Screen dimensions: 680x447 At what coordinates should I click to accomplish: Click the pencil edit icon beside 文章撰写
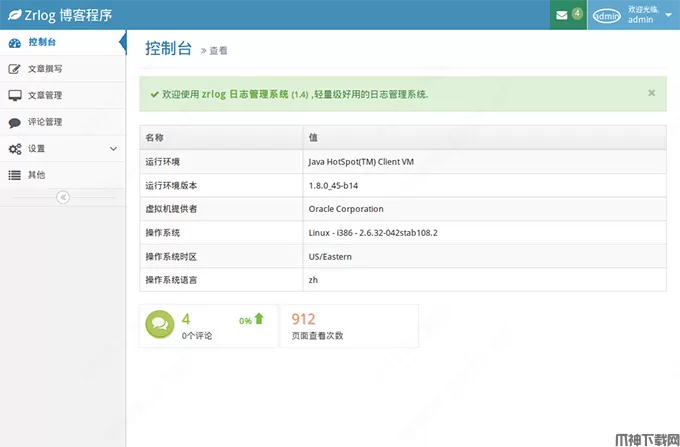(15, 69)
